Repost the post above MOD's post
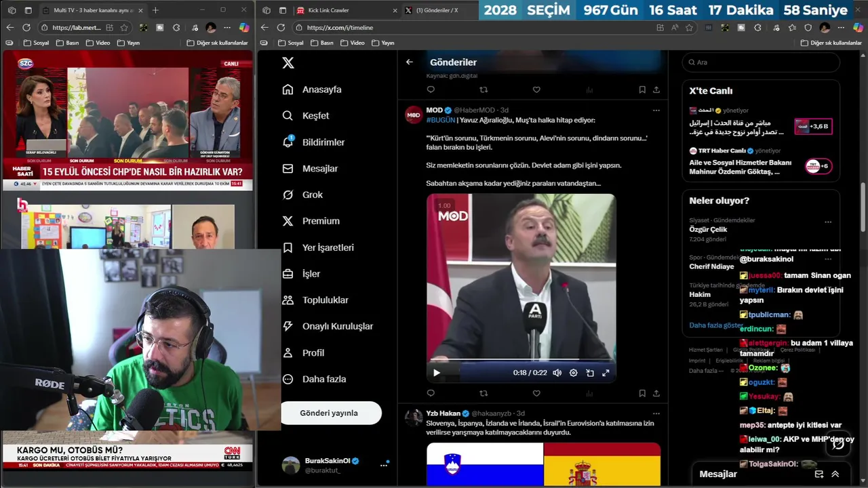The width and height of the screenshot is (868, 488). click(484, 89)
